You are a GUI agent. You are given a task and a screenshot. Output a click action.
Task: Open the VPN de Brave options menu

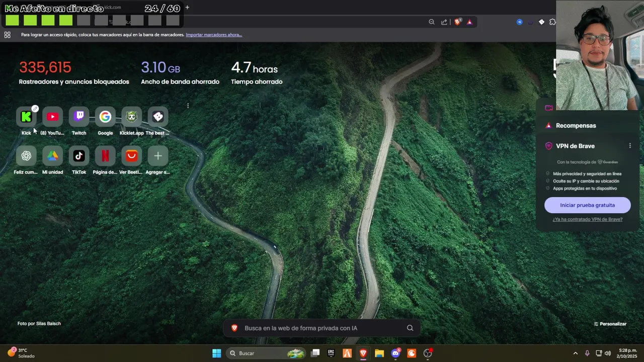click(630, 146)
